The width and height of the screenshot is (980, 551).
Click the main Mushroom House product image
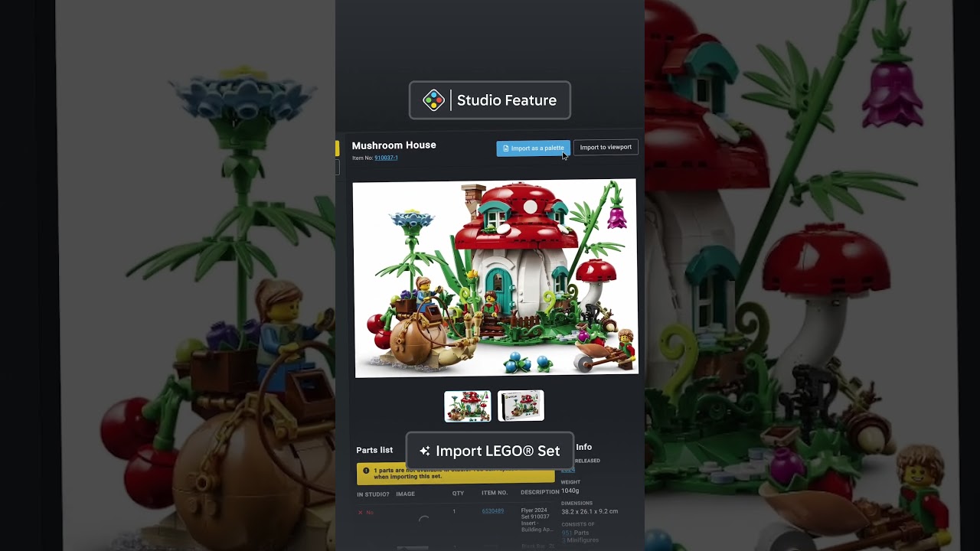pos(495,279)
